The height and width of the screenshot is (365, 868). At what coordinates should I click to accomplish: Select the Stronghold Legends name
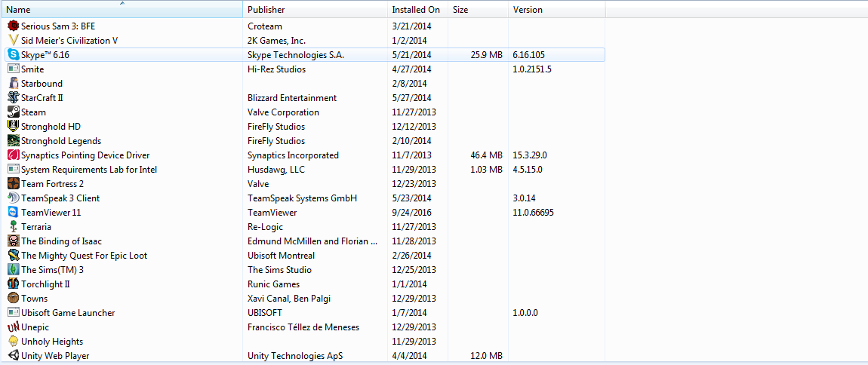[x=61, y=141]
